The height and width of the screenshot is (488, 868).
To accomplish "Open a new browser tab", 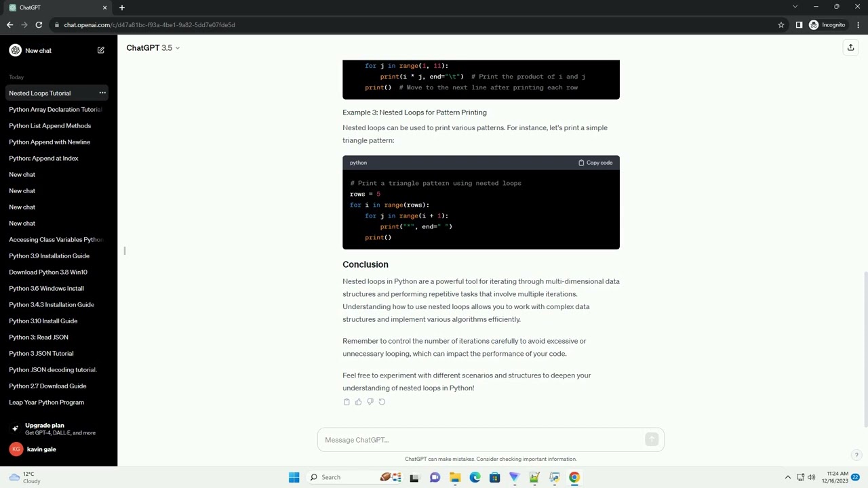I will pyautogui.click(x=122, y=7).
